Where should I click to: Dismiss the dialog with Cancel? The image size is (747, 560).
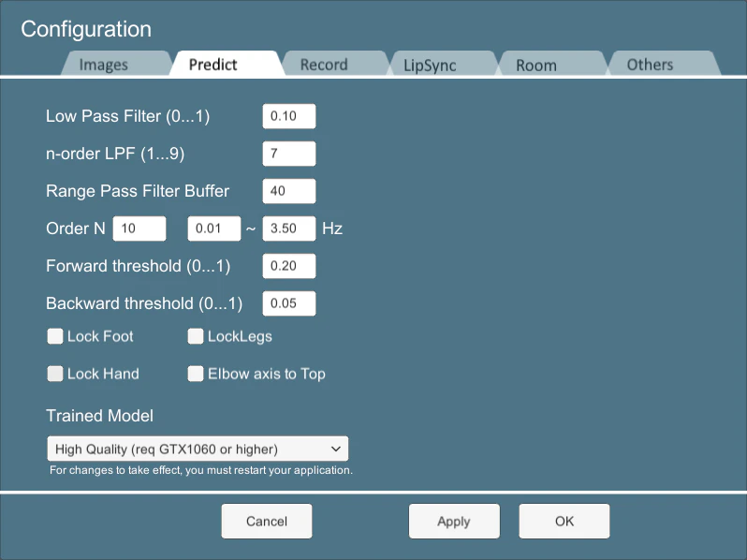click(267, 521)
